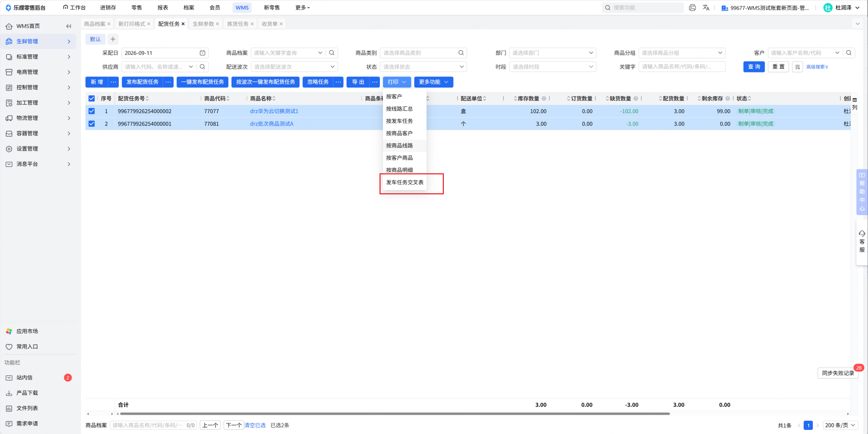Image resolution: width=868 pixels, height=434 pixels.
Task: Open the column settings icon beside 重置
Action: [797, 67]
